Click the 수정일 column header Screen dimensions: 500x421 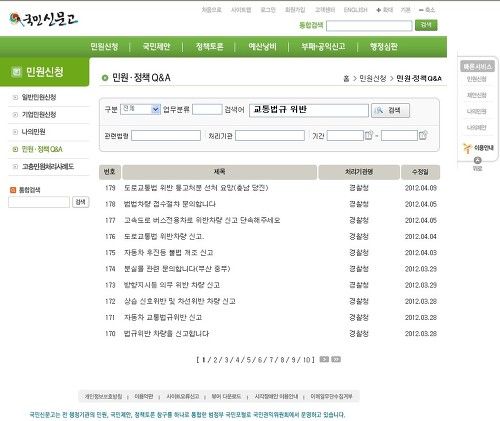420,172
